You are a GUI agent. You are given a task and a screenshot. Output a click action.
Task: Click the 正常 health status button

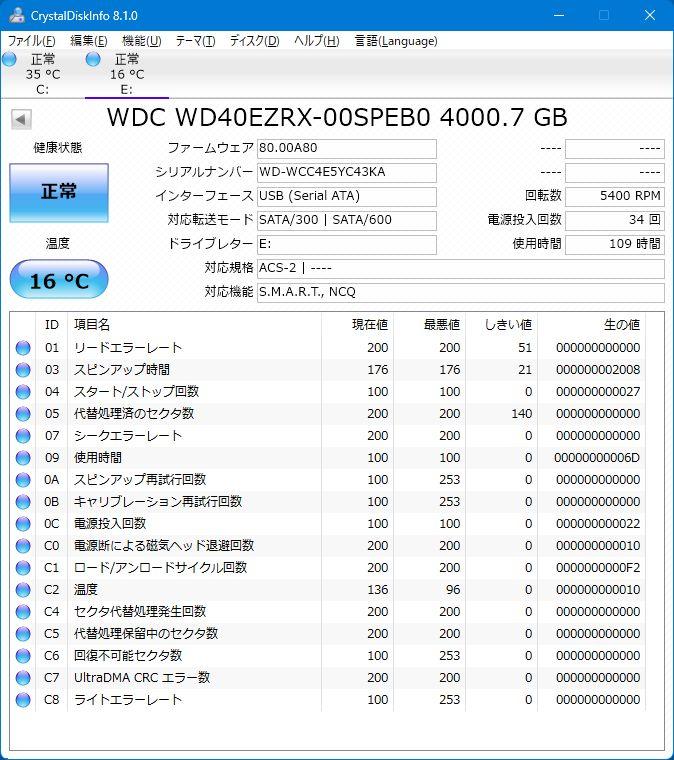tap(59, 193)
